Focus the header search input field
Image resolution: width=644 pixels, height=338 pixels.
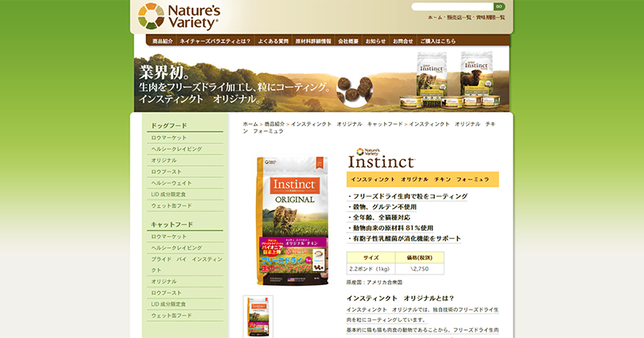click(x=452, y=6)
